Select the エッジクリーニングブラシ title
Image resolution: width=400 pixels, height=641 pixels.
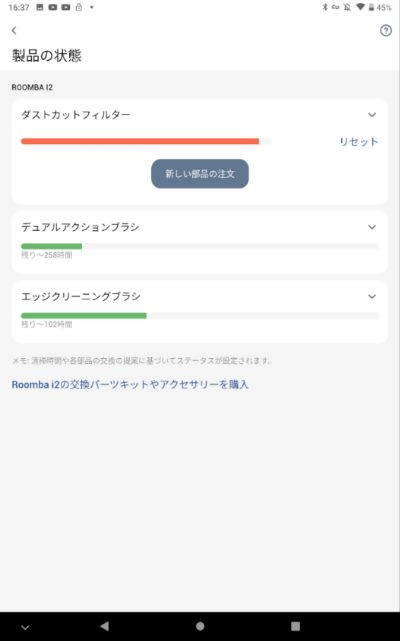(81, 296)
